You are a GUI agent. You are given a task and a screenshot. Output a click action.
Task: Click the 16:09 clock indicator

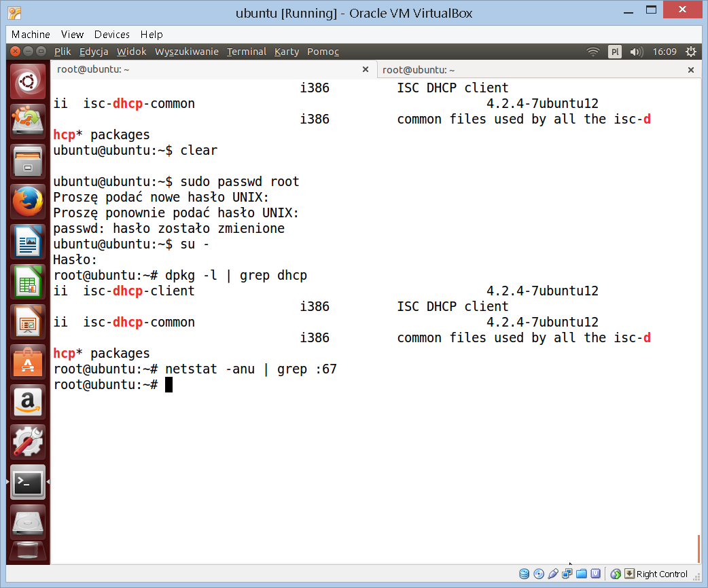pyautogui.click(x=665, y=52)
